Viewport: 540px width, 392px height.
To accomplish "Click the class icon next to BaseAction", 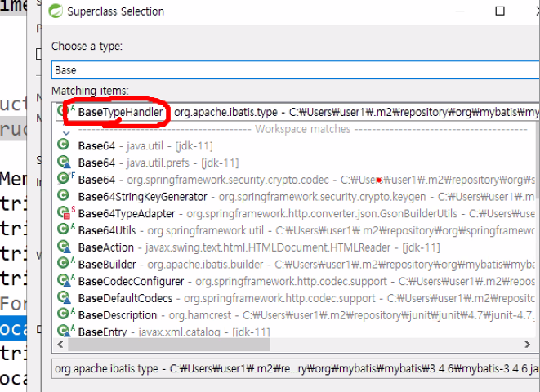I will click(x=64, y=247).
